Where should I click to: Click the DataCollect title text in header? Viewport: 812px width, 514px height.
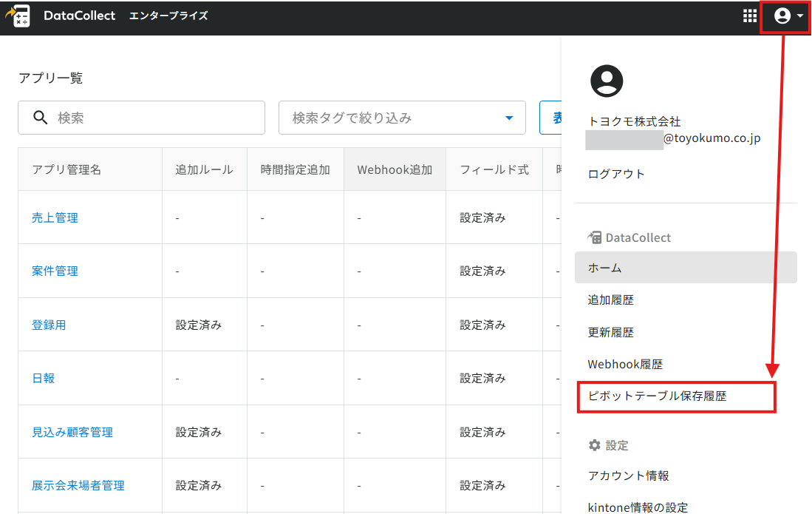click(x=79, y=16)
